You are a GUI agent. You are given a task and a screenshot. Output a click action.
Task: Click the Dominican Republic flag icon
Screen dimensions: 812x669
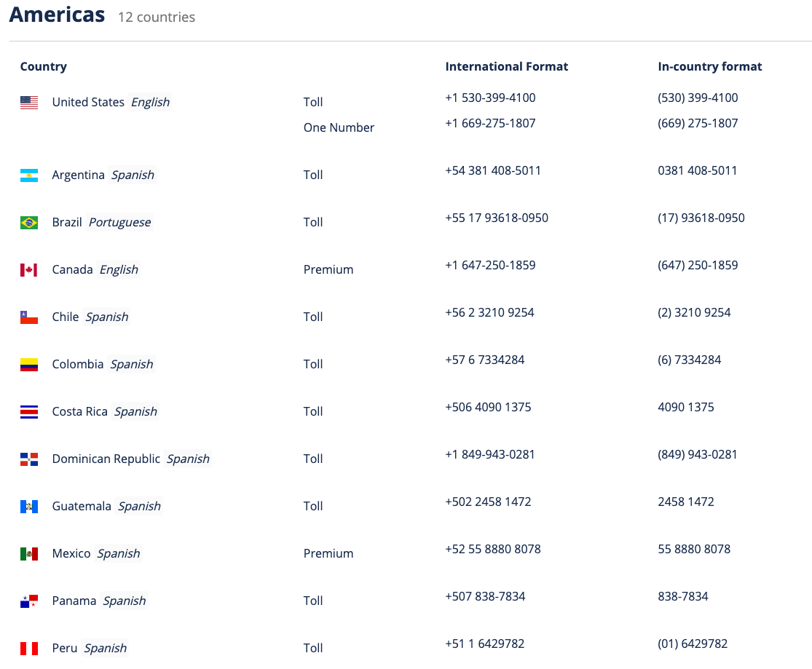pyautogui.click(x=29, y=459)
